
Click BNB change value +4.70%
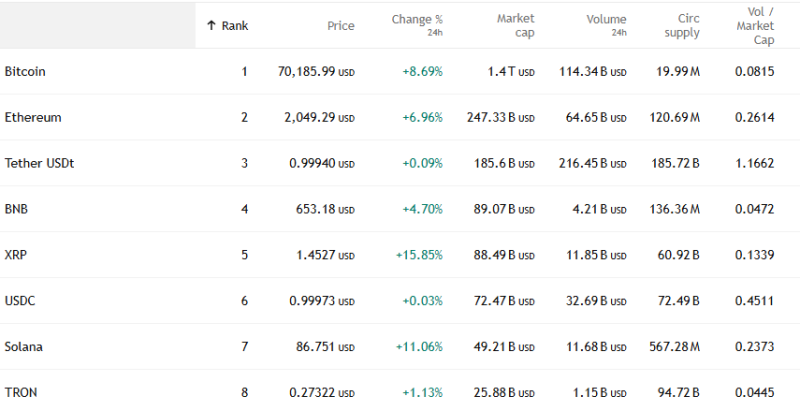point(422,209)
